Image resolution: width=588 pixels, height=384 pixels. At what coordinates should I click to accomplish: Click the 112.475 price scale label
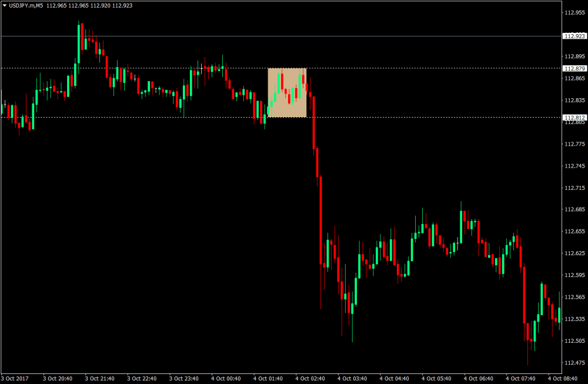point(574,362)
